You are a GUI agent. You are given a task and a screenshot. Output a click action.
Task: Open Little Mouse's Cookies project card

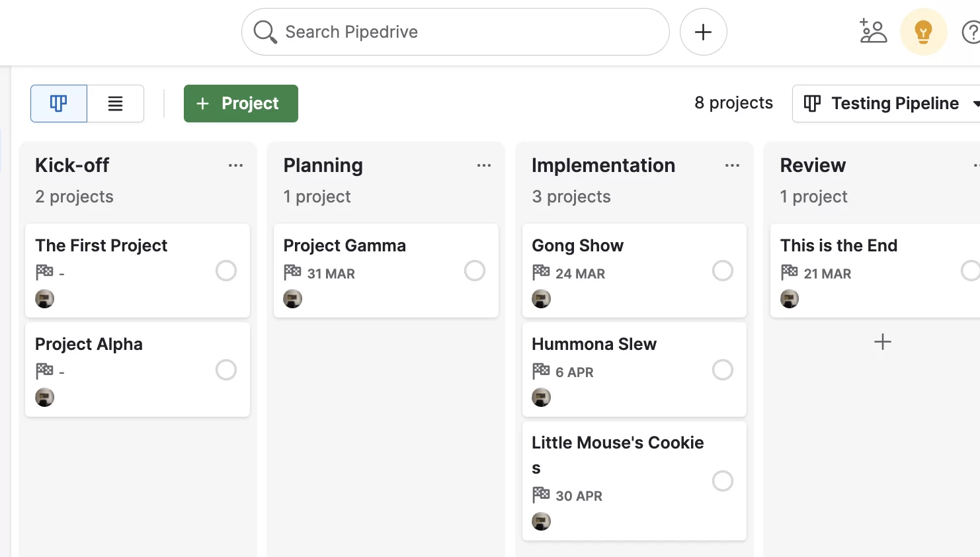(x=634, y=481)
